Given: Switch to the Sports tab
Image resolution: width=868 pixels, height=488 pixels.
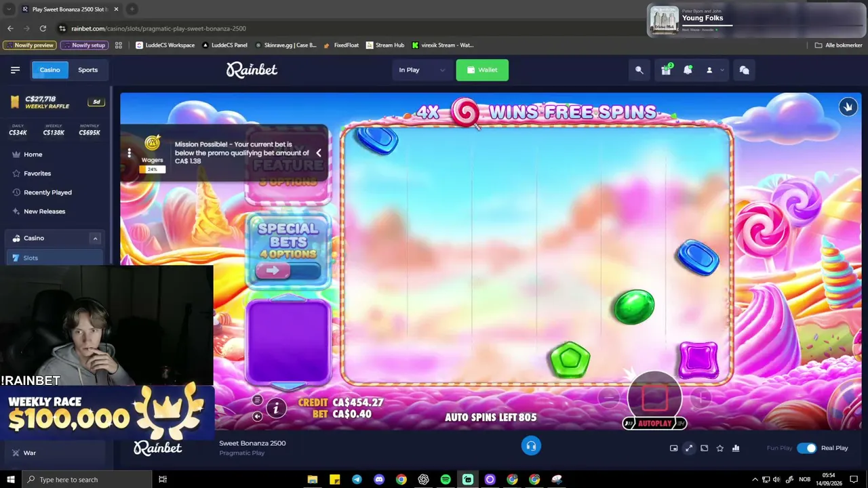Looking at the screenshot, I should pos(87,70).
